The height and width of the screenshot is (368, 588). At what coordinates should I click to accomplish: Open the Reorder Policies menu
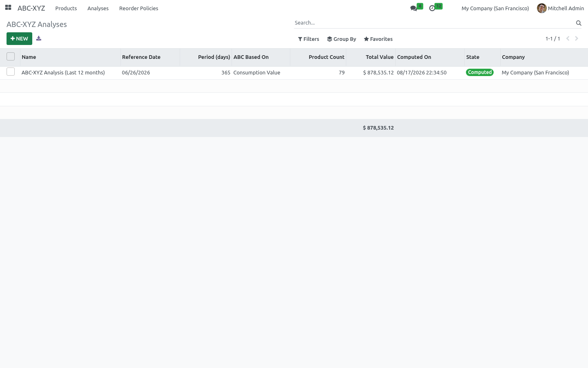click(139, 8)
